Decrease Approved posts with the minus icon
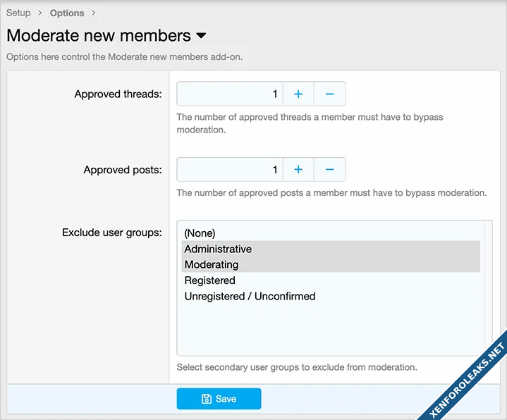The image size is (507, 420). coord(329,170)
